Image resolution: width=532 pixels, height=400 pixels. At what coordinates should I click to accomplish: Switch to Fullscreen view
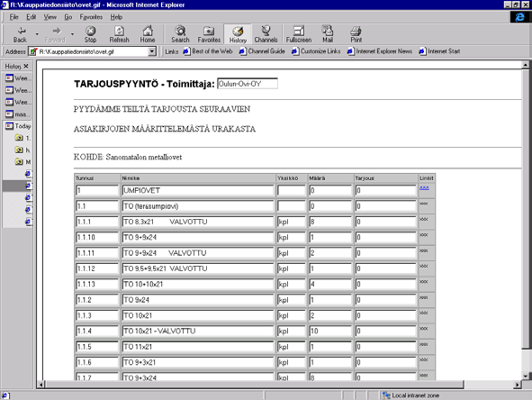(299, 34)
